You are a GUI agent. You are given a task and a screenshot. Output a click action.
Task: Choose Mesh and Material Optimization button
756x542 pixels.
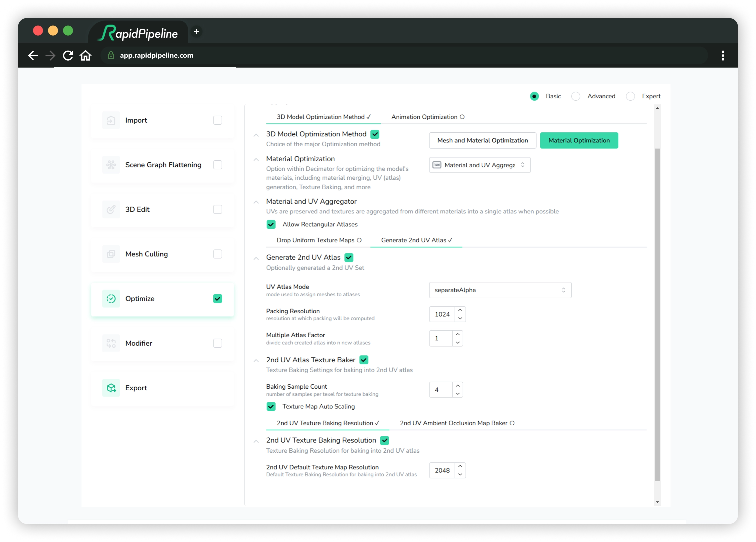(482, 141)
